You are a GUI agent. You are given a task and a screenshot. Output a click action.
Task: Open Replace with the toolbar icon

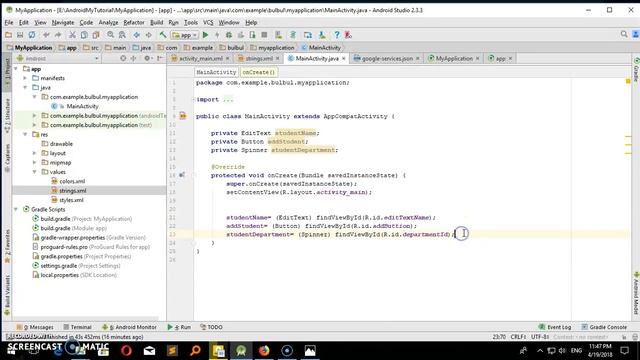point(122,35)
